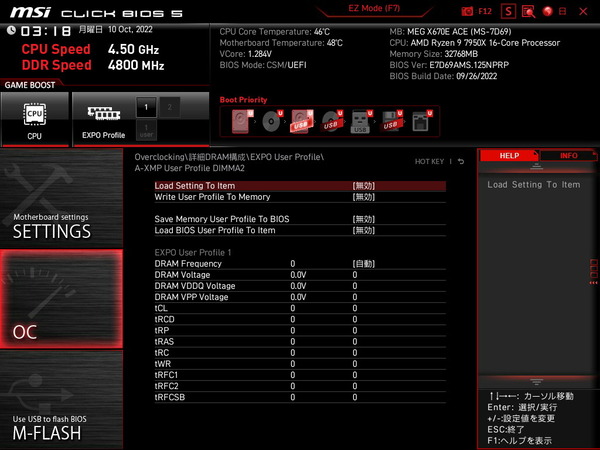Click the small display icon beside the globe
The width and height of the screenshot is (600, 450).
point(562,11)
